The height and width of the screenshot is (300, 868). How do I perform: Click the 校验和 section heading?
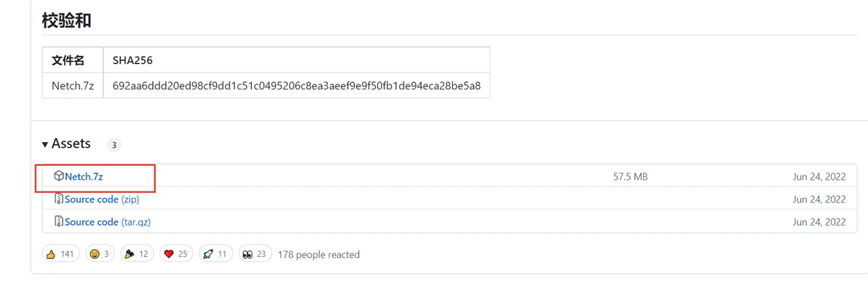pyautogui.click(x=66, y=20)
